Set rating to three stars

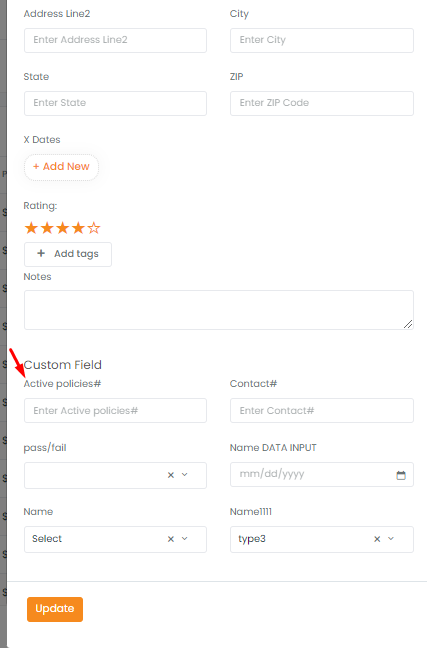(x=62, y=228)
